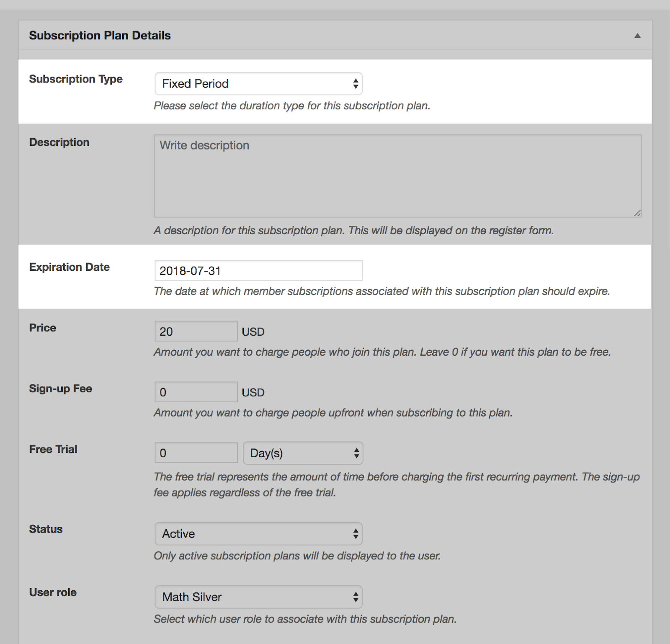This screenshot has width=670, height=644.
Task: Click the Expiration Date label
Action: pos(70,267)
